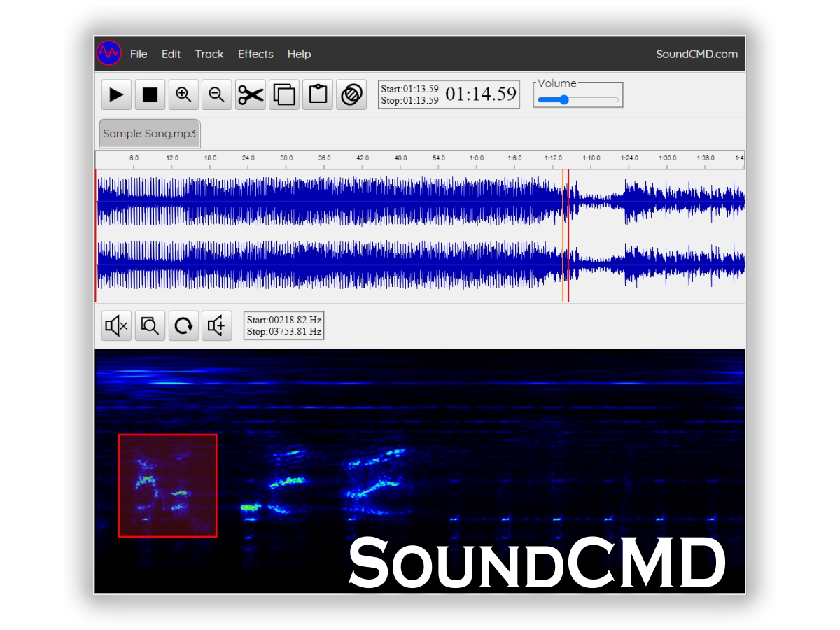Image resolution: width=840 pixels, height=630 pixels.
Task: Open the Help menu
Action: 299,54
